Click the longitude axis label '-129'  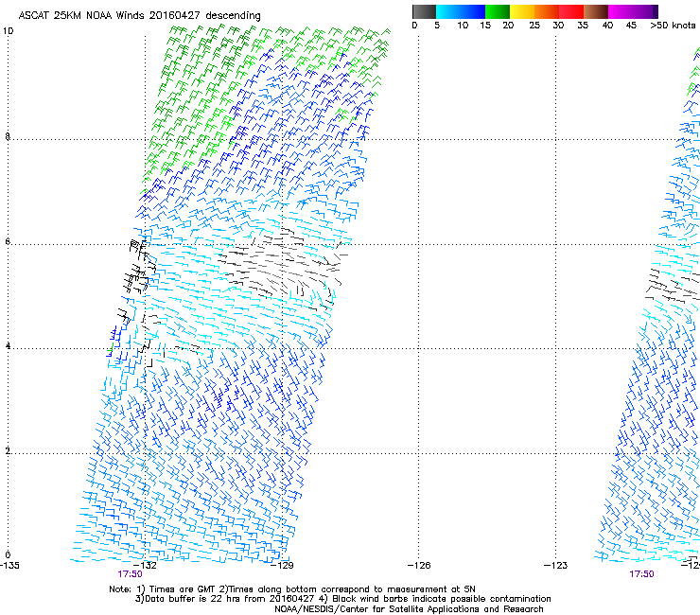coord(282,566)
